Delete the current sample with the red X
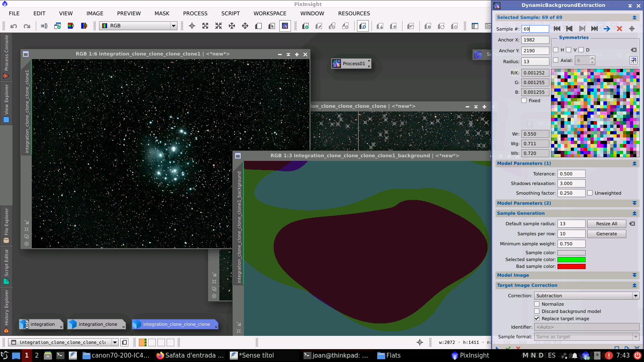The width and height of the screenshot is (644, 362). [619, 29]
